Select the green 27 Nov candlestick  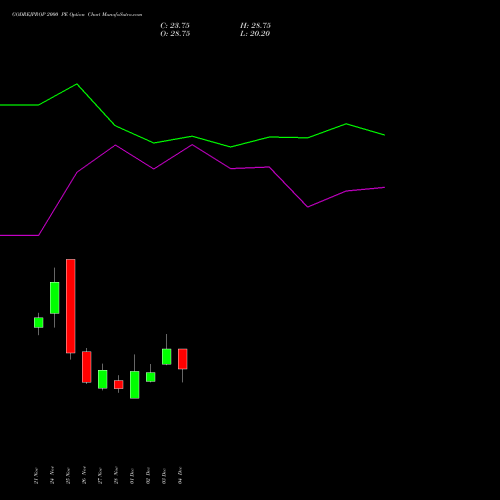tap(103, 379)
